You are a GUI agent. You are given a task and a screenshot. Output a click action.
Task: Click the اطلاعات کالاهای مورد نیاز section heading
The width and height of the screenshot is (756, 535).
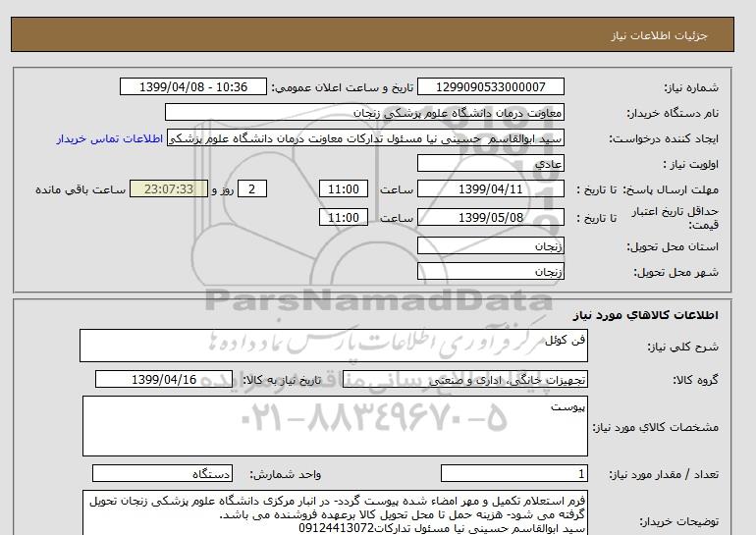point(646,315)
